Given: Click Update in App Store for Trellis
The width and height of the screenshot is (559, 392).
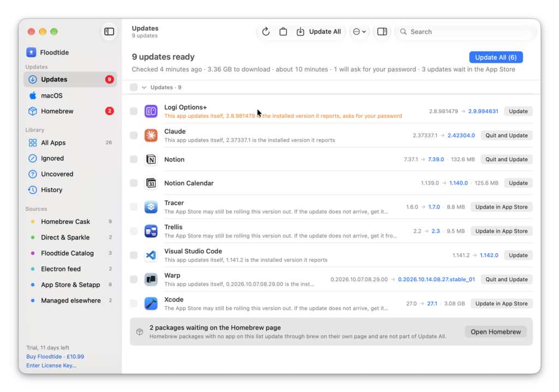Looking at the screenshot, I should click(x=501, y=231).
